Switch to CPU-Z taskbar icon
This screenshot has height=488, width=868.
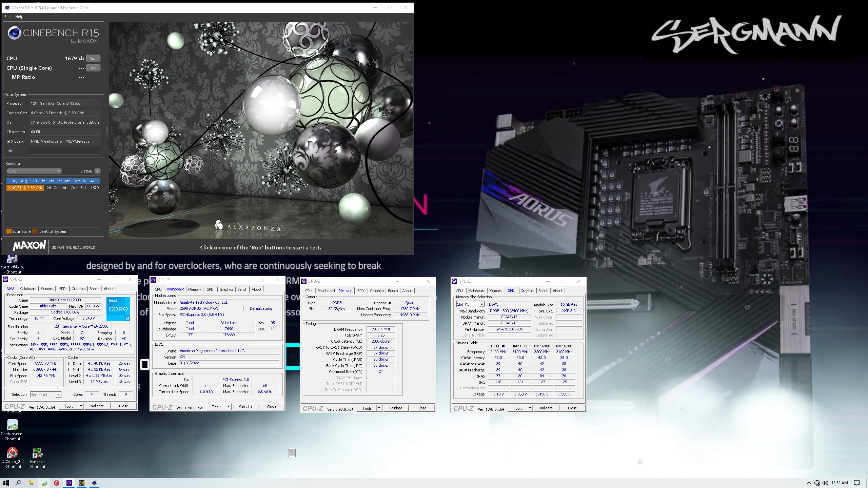tap(69, 483)
